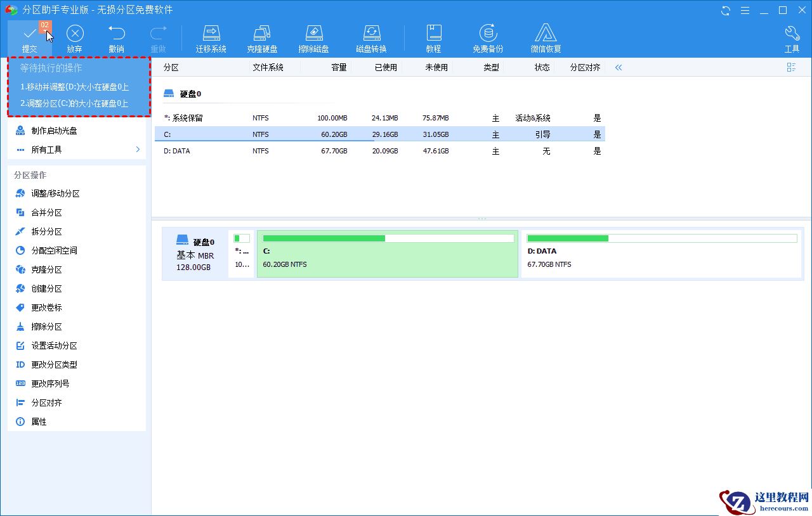The image size is (812, 516).
Task: Click the 提交 (Apply) checkmark icon
Action: click(29, 34)
